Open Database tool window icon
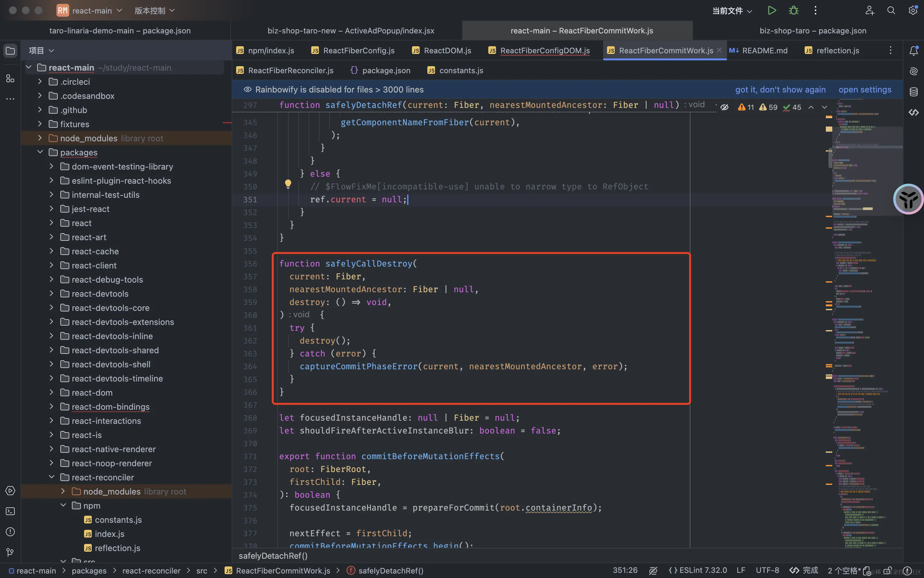Viewport: 924px width, 578px height. pos(914,92)
